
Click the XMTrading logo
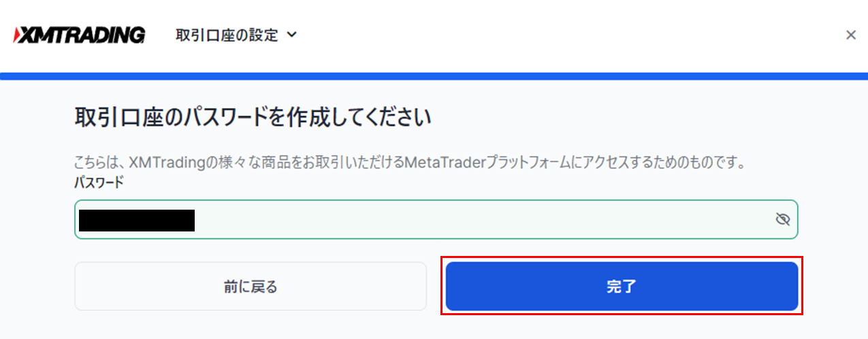click(x=78, y=35)
